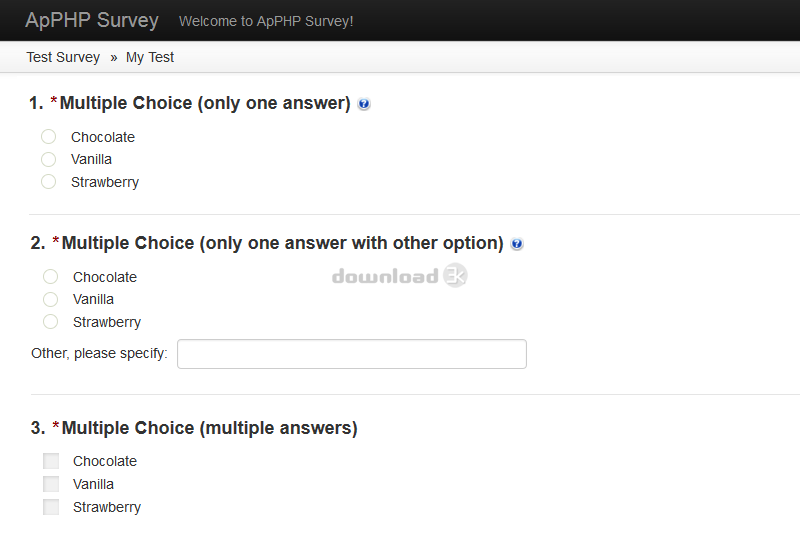Click the Strawberry label in question 3

click(107, 507)
